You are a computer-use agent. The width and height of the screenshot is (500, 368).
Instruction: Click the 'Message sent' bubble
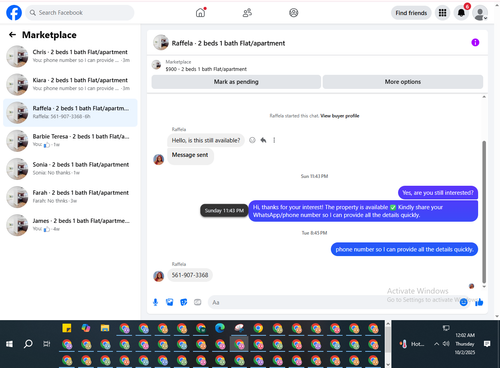pos(190,155)
